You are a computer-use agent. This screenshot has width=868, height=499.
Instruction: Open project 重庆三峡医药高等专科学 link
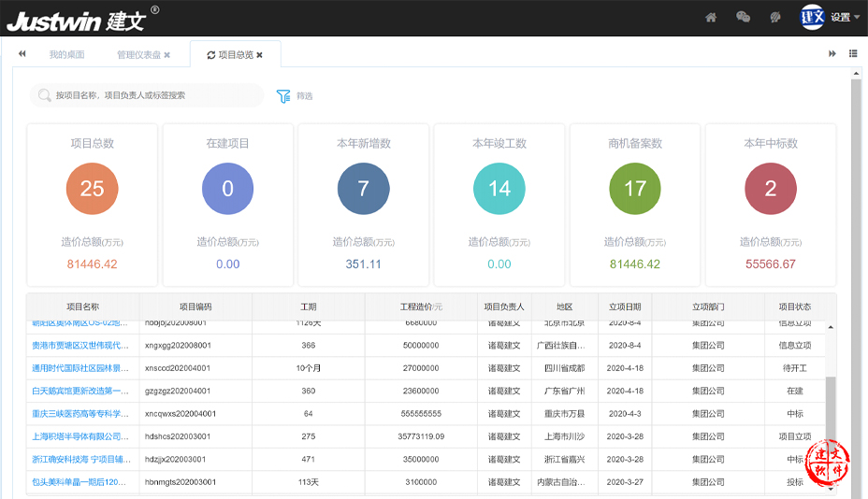(80, 414)
